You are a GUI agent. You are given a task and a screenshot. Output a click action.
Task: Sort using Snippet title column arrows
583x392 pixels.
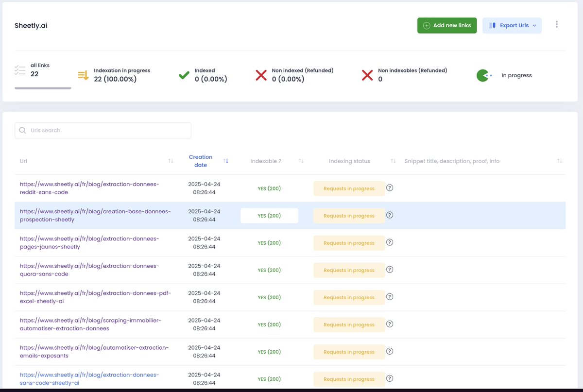tap(560, 161)
